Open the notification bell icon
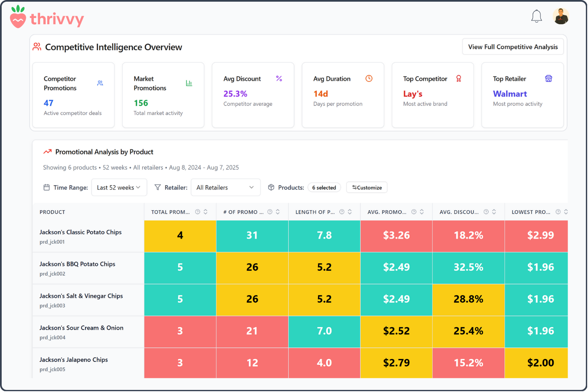Screen dimensions: 588x392 point(536,16)
